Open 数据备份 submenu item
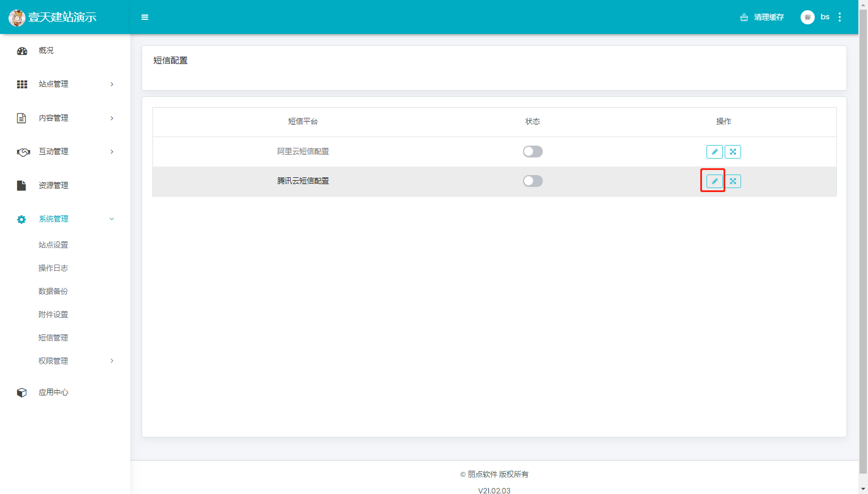The image size is (868, 494). click(x=53, y=291)
